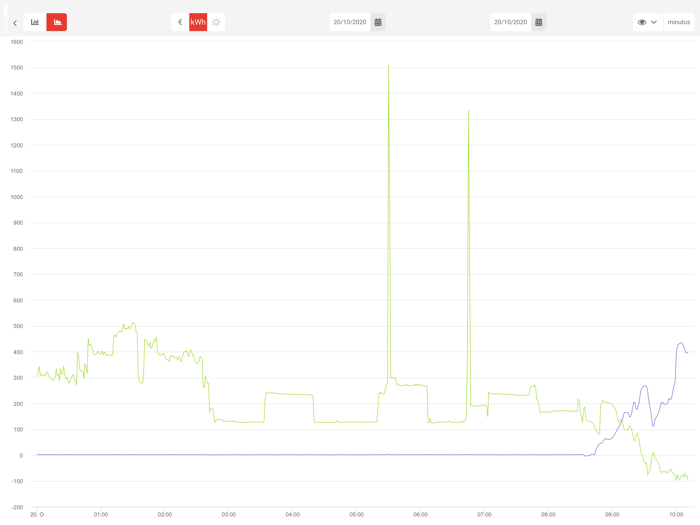Go back with the left chevron arrow
This screenshot has width=700, height=525.
click(x=15, y=23)
